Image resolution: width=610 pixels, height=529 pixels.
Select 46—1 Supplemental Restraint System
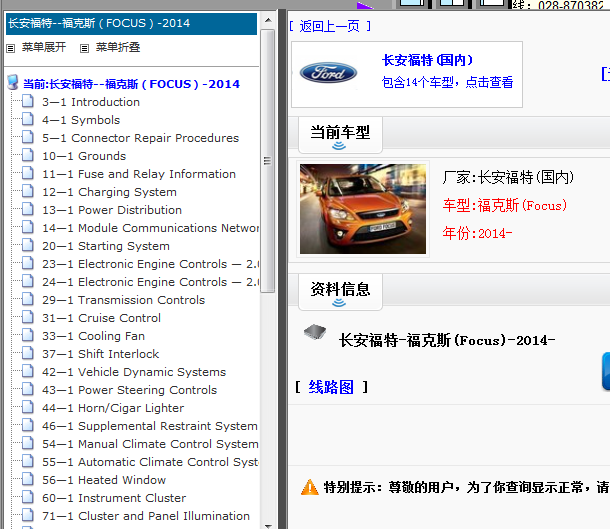coord(150,426)
